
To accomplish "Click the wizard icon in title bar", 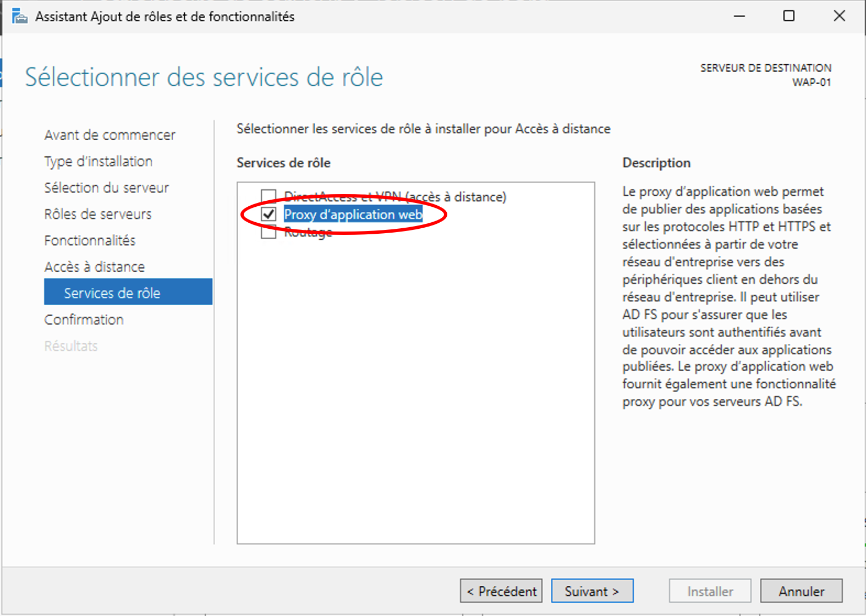I will tap(20, 17).
